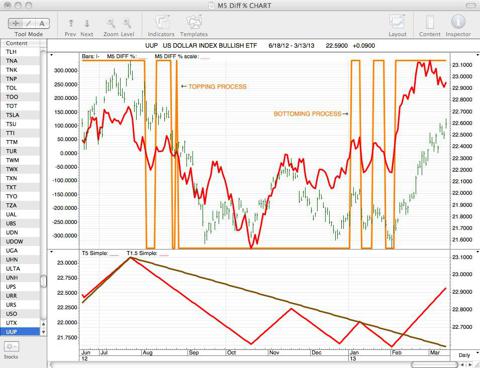Viewport: 480px width, 368px height.
Task: Select the line drawing tool in Tool Mode
Action: tap(29, 23)
